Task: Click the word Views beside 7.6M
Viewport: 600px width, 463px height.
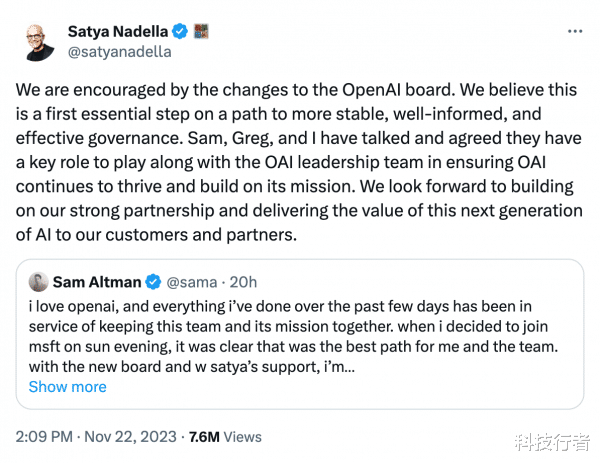Action: [x=243, y=436]
